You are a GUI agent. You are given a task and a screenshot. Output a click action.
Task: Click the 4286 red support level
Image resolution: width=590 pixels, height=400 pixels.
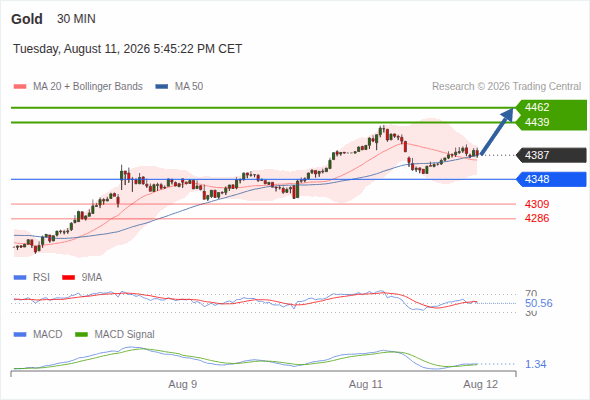tap(537, 218)
